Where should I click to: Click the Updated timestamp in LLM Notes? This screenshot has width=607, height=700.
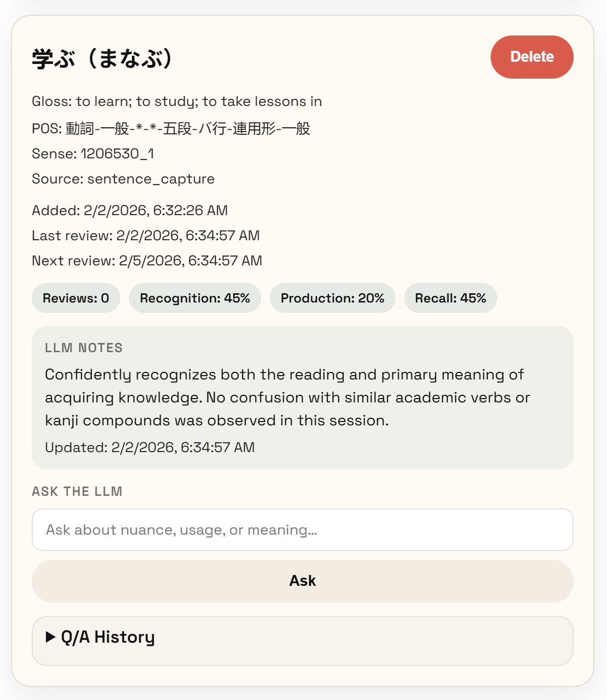click(149, 447)
